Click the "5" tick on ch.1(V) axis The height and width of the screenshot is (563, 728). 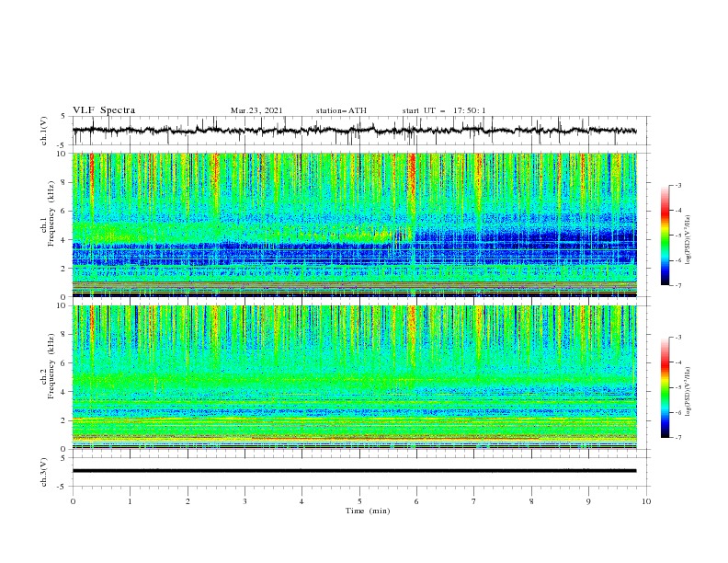[x=63, y=117]
